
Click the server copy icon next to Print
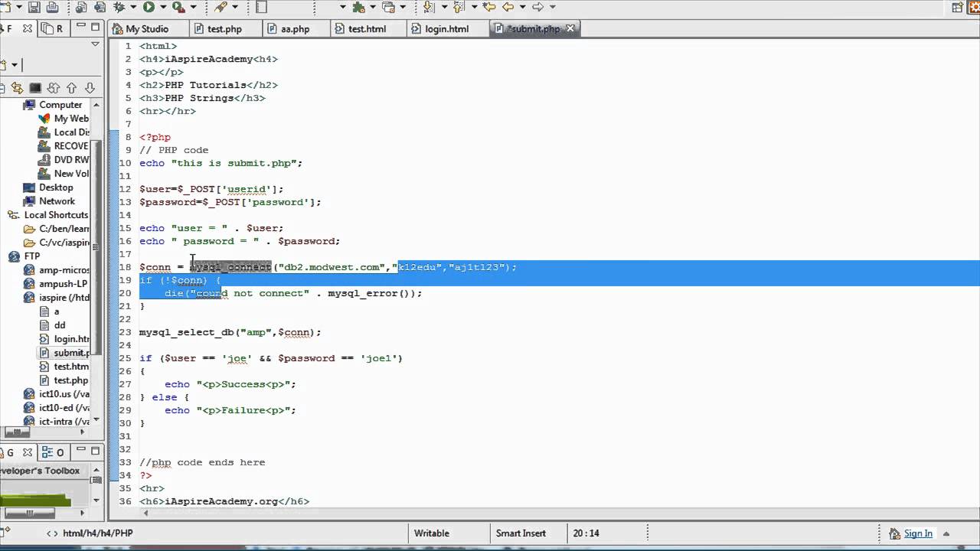(x=81, y=7)
